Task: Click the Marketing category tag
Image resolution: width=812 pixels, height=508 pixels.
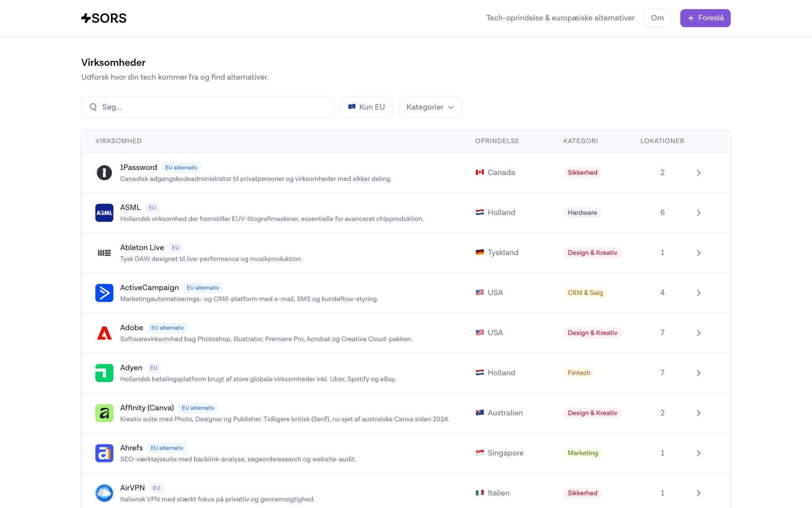Action: (x=583, y=453)
